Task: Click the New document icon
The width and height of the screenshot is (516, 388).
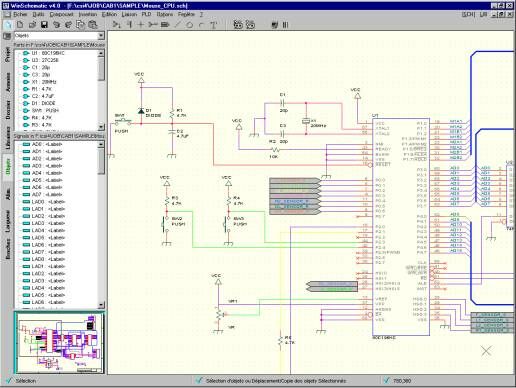Action: (20, 25)
